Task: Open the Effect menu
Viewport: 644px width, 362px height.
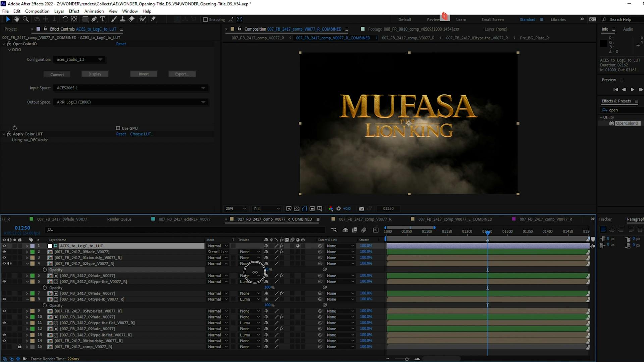Action: click(x=74, y=11)
